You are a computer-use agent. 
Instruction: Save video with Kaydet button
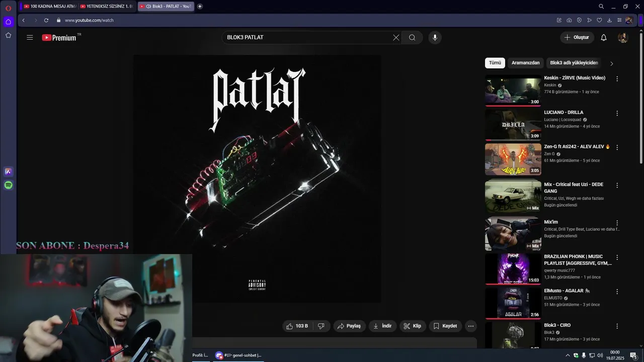(x=445, y=326)
